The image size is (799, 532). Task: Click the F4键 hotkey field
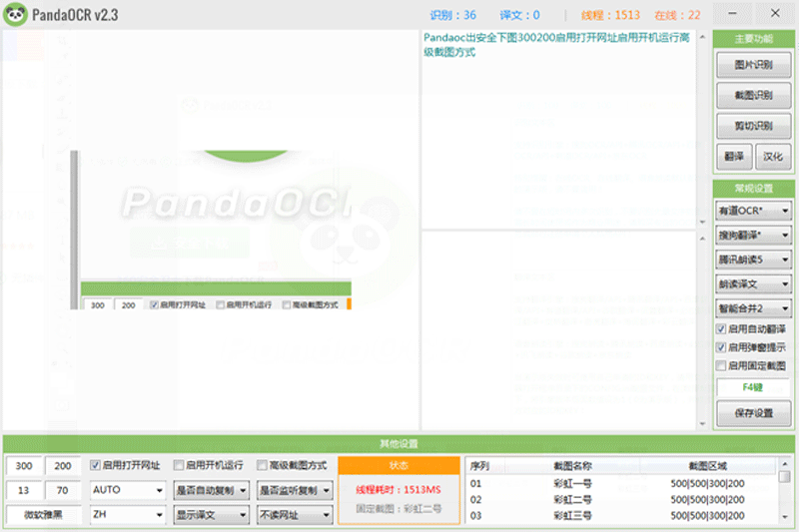pos(753,387)
